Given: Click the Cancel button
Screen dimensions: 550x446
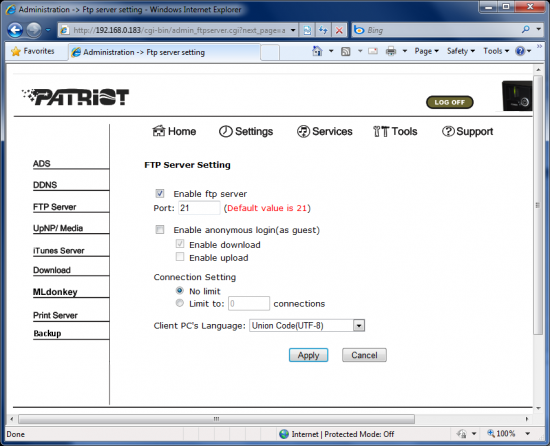Looking at the screenshot, I should point(364,355).
